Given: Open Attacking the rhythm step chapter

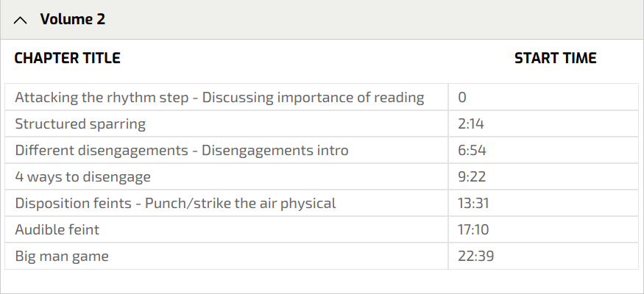Looking at the screenshot, I should pos(219,97).
